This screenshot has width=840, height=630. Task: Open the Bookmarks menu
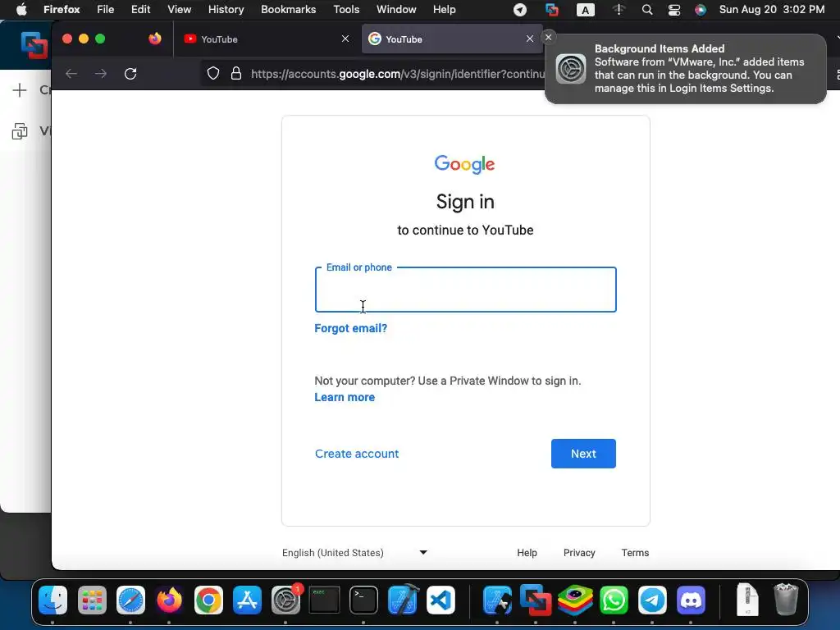(x=288, y=10)
